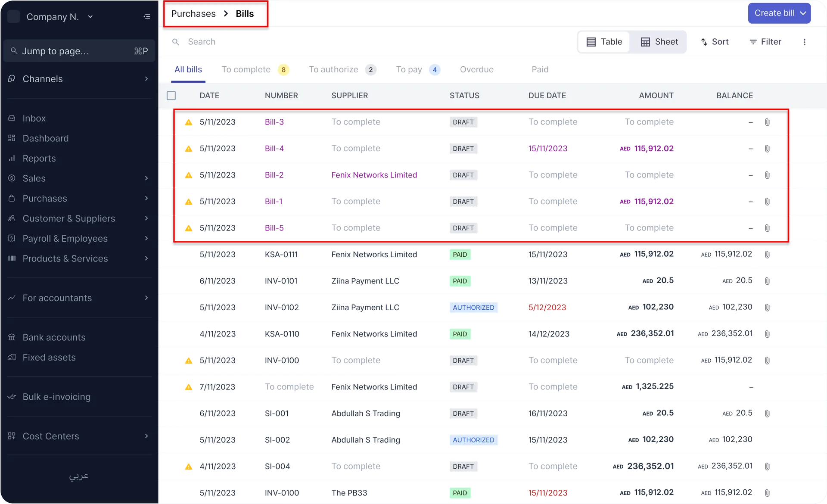Collapse the sidebar using the collapse icon

pos(146,16)
